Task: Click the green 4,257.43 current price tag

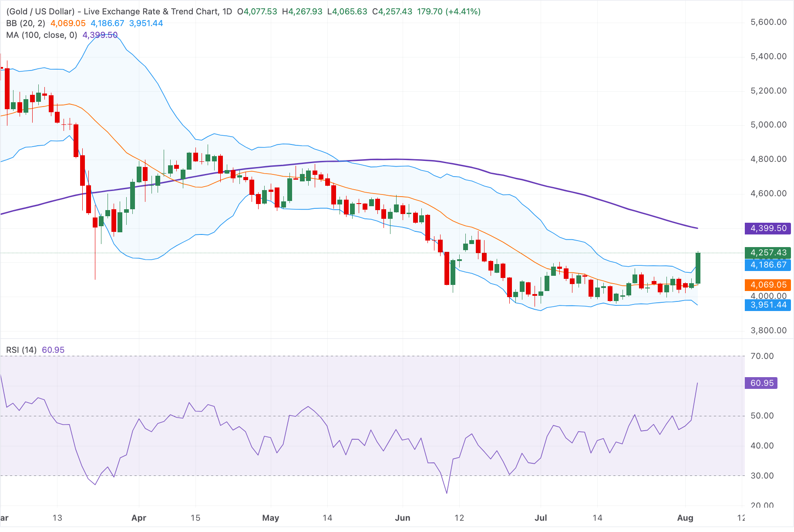Action: click(768, 253)
